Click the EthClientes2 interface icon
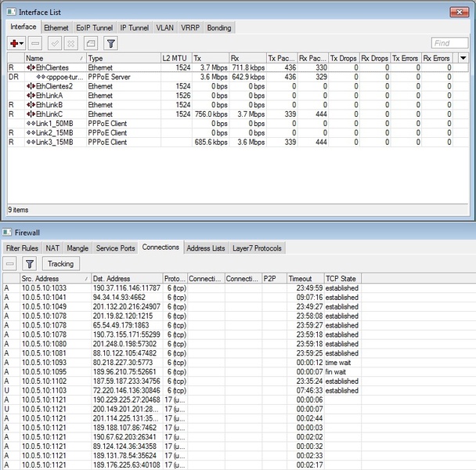 pos(31,86)
